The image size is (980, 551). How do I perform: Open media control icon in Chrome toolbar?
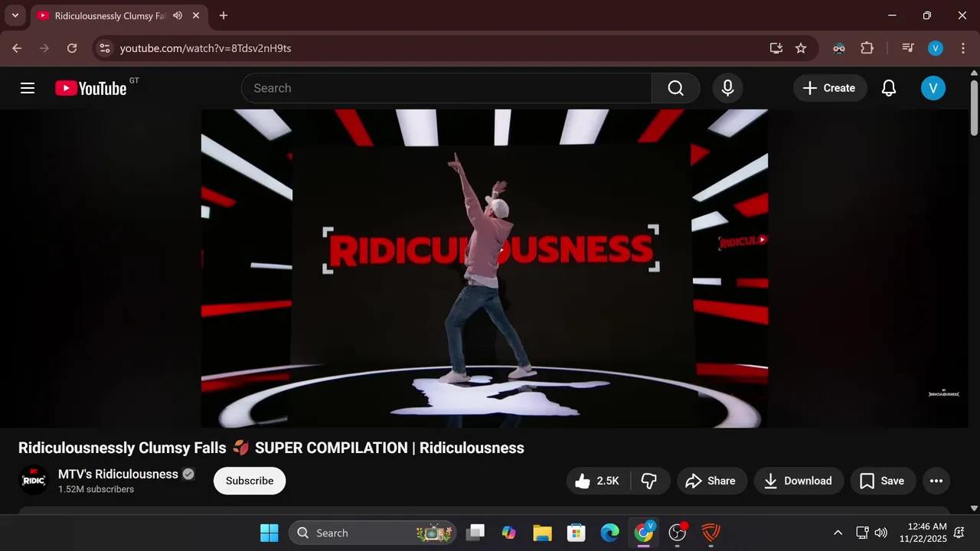click(908, 48)
